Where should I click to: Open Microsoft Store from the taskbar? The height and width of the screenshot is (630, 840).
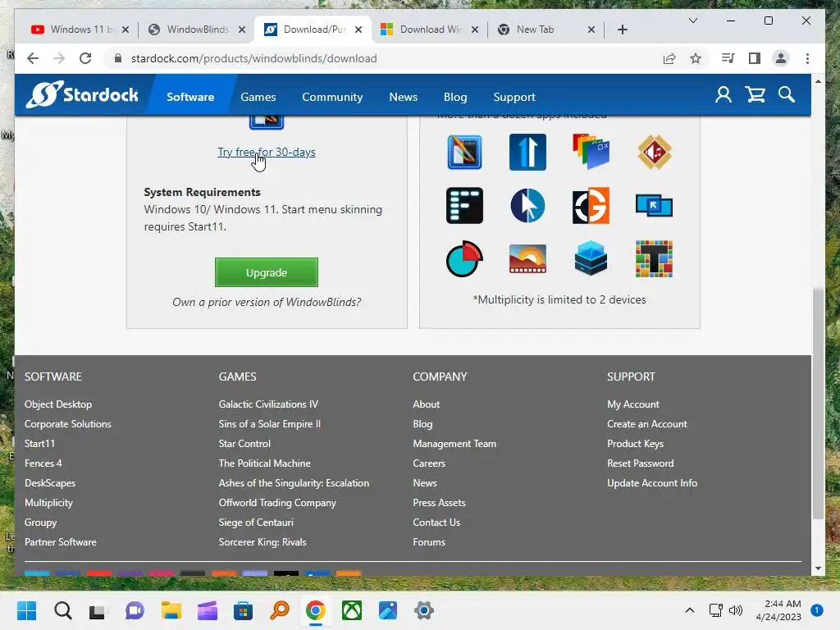coord(243,610)
